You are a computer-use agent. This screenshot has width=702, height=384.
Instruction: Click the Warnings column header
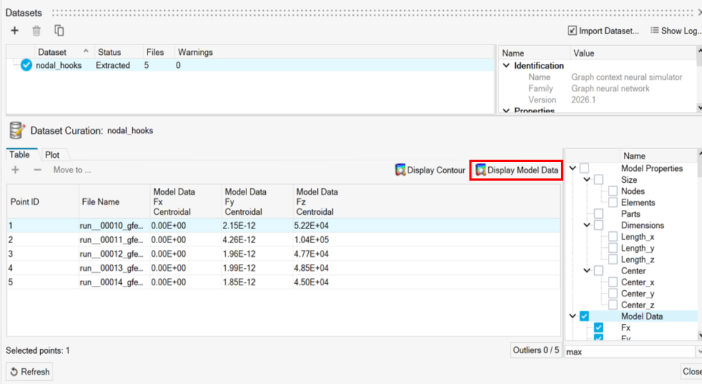(195, 52)
